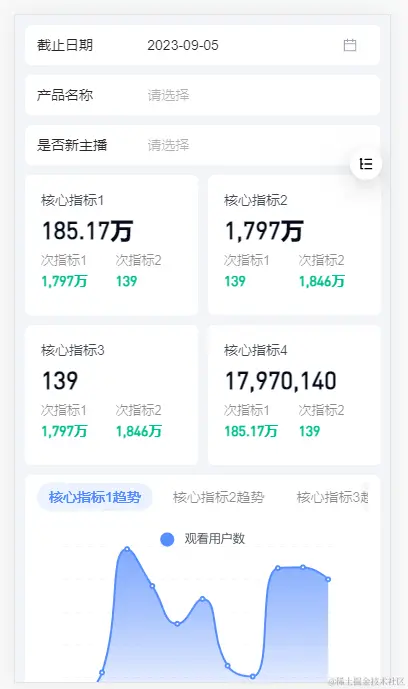
Task: Switch to the 核心指标2趋势 tab
Action: coord(218,497)
